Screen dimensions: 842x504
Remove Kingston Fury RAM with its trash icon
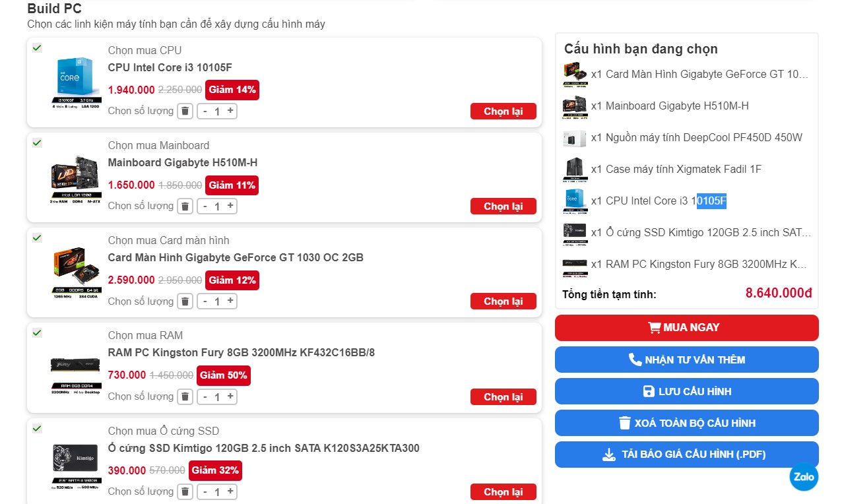(185, 396)
